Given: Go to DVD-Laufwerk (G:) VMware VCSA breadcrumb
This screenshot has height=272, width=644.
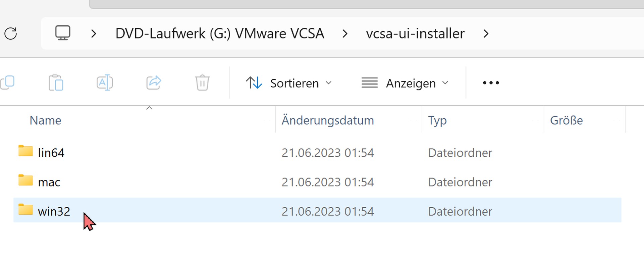Looking at the screenshot, I should (220, 33).
